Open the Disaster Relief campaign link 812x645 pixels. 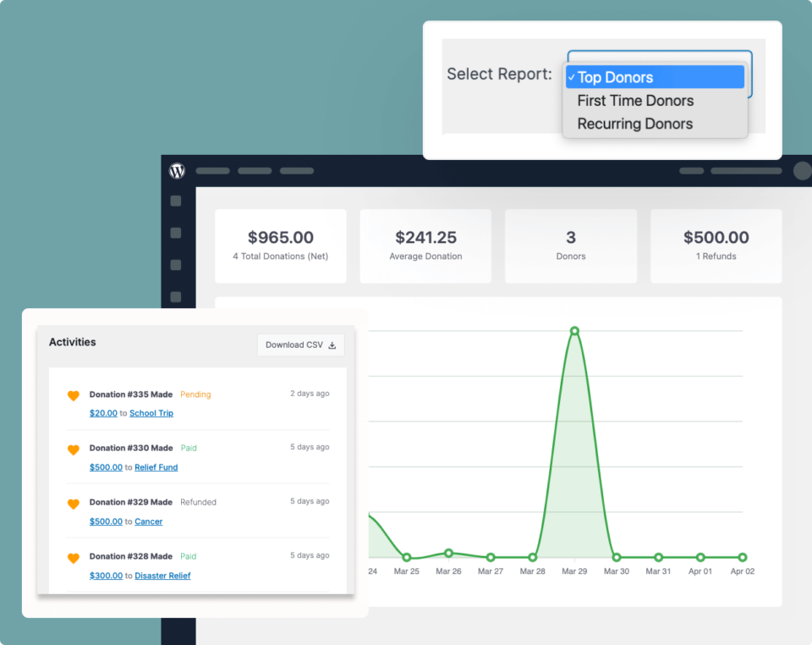tap(162, 575)
